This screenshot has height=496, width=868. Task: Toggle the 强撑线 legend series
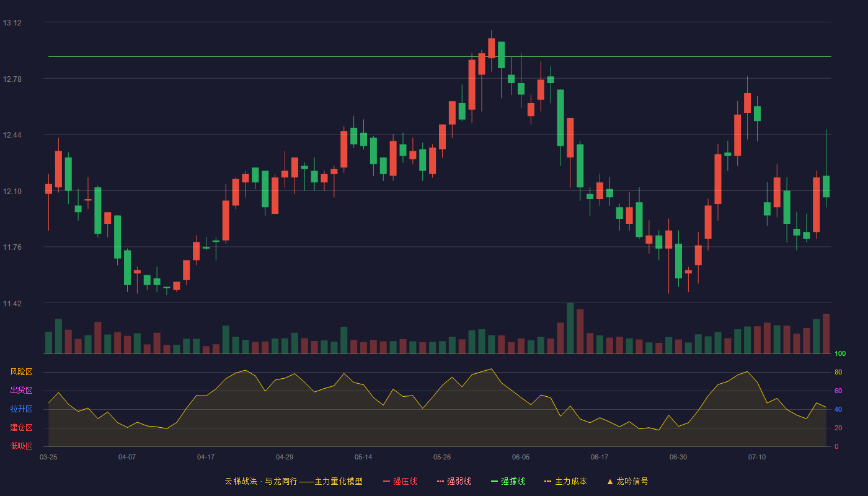(x=508, y=481)
